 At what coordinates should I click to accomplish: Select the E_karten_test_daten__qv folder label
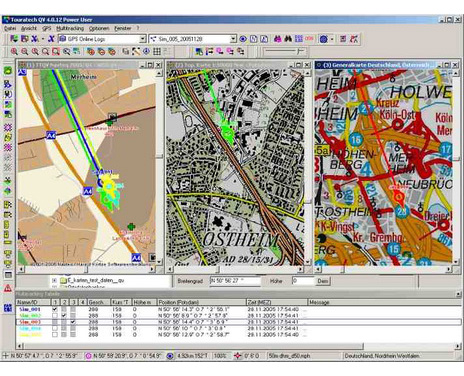(96, 280)
